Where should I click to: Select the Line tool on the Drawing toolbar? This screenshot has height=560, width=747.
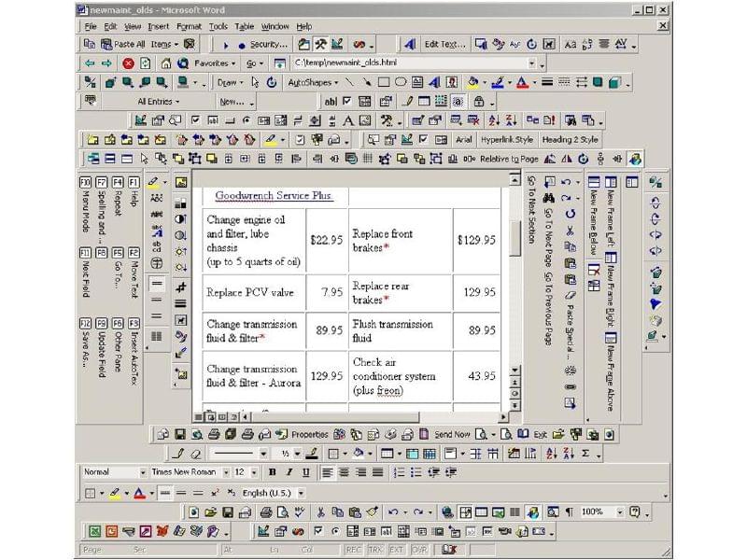pyautogui.click(x=349, y=82)
